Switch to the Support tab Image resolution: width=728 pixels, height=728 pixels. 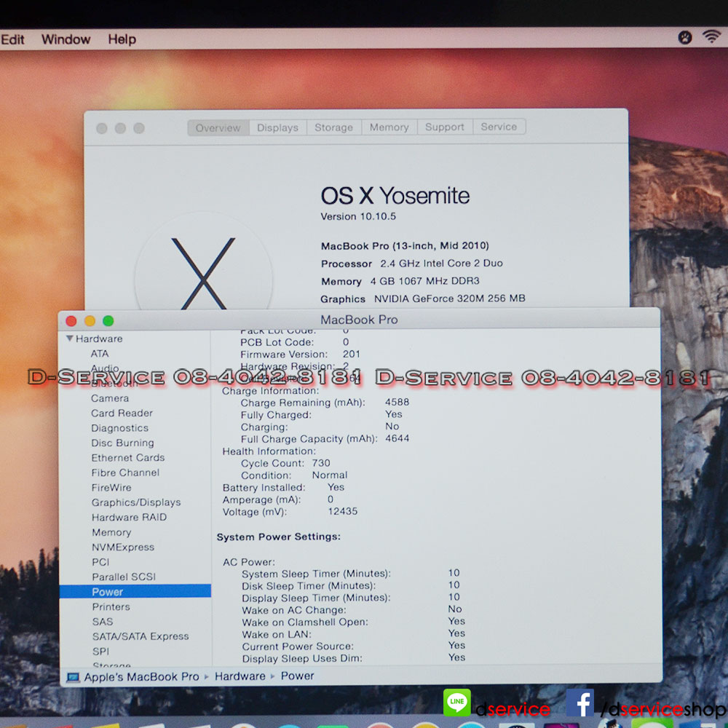click(444, 127)
